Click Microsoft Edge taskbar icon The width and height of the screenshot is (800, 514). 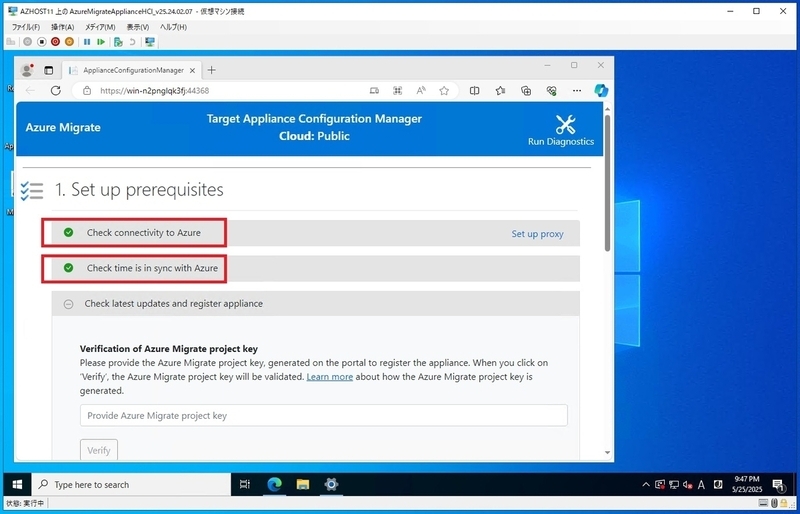coord(274,484)
